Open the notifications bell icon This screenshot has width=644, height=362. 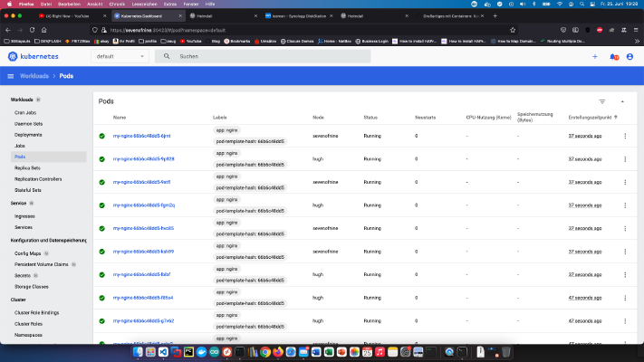pyautogui.click(x=613, y=57)
